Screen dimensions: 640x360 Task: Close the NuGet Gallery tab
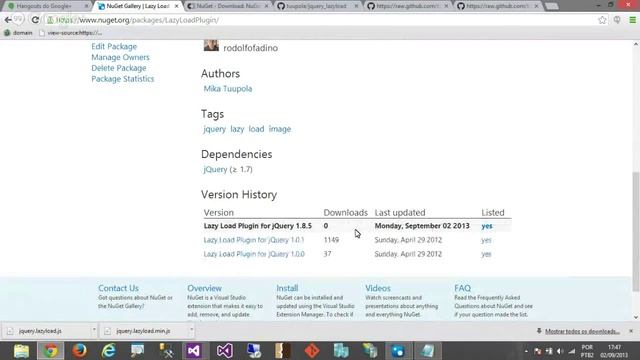pyautogui.click(x=176, y=6)
